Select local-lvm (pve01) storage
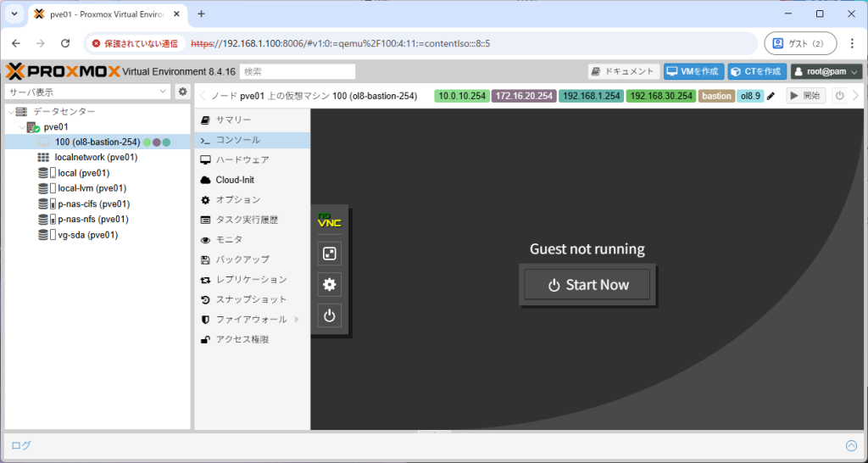 (x=92, y=188)
